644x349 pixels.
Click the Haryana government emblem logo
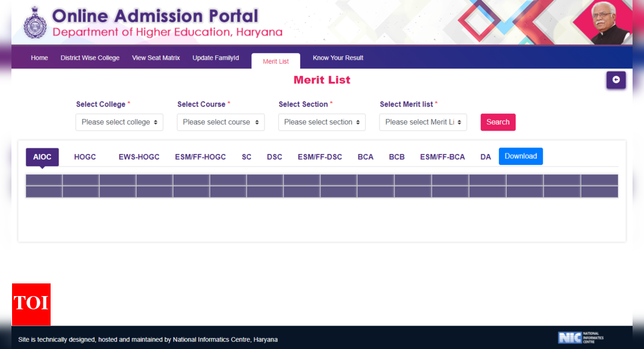(35, 23)
